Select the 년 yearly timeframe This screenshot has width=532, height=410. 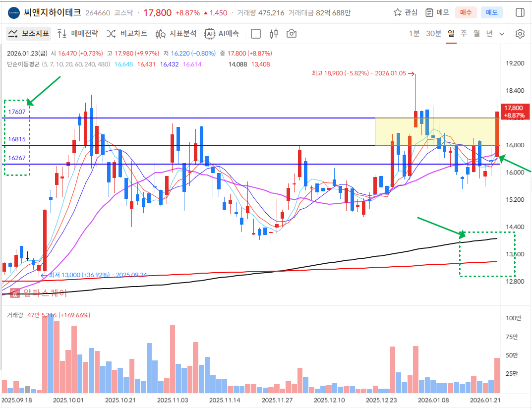tap(489, 34)
